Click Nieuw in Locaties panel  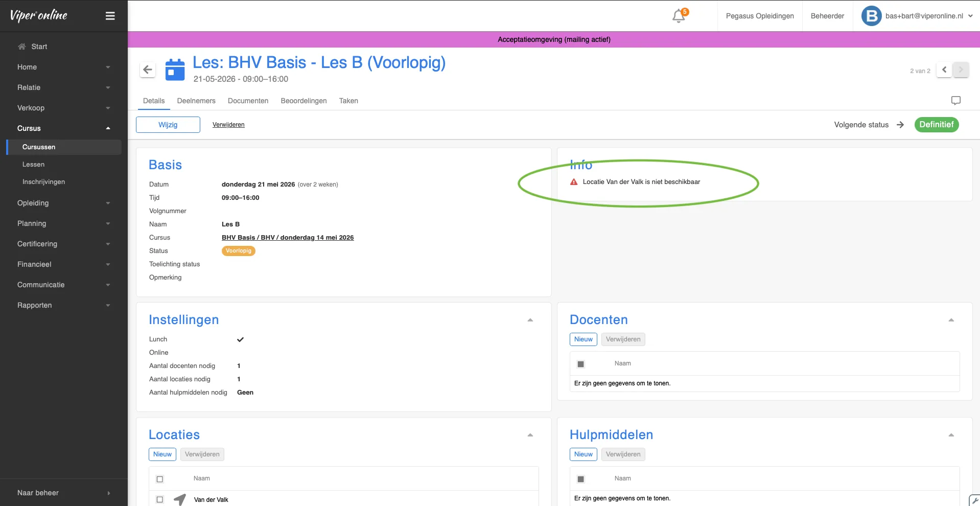pos(162,454)
